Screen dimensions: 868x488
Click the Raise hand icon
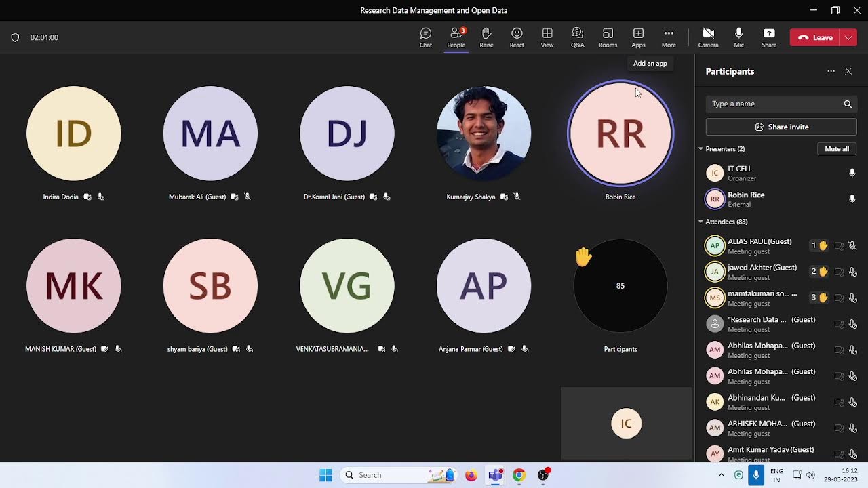[x=486, y=37]
